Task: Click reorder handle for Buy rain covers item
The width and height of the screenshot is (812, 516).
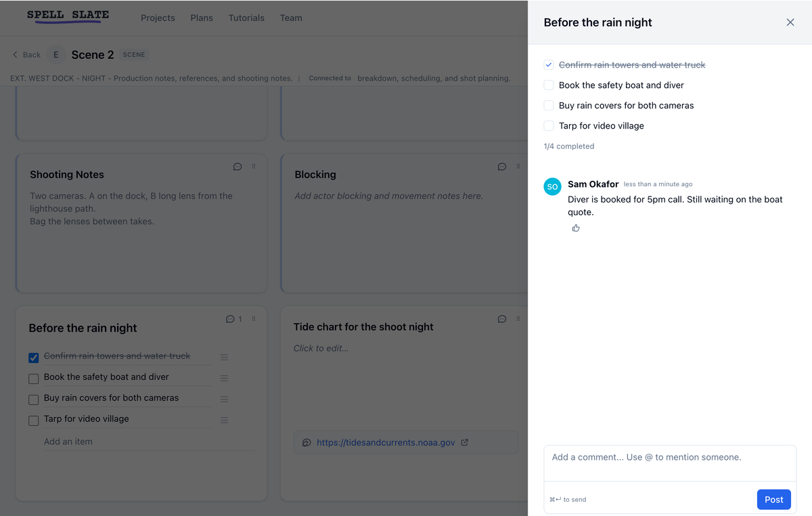Action: 224,399
